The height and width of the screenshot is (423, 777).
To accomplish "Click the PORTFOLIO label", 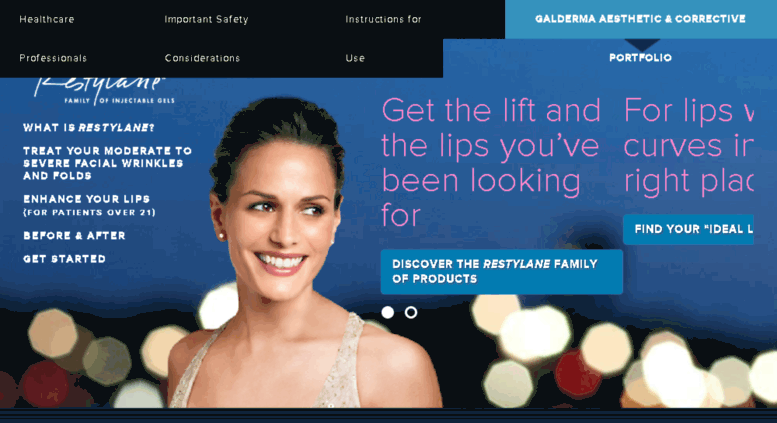I will tap(640, 58).
